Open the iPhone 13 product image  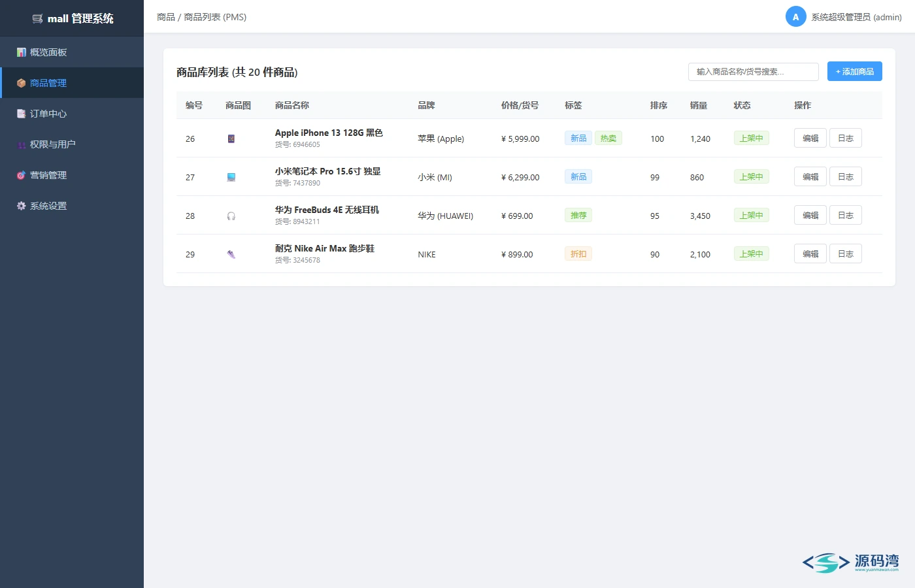tap(231, 139)
